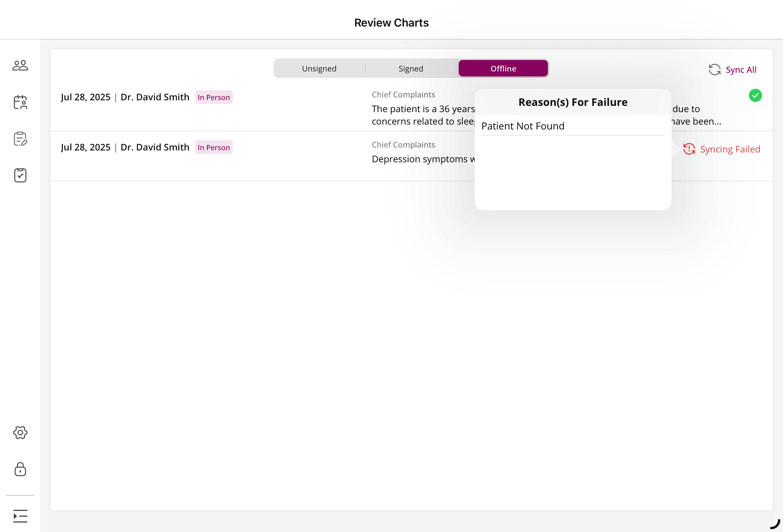The height and width of the screenshot is (532, 783).
Task: Click the Syncing Failed text
Action: (730, 149)
